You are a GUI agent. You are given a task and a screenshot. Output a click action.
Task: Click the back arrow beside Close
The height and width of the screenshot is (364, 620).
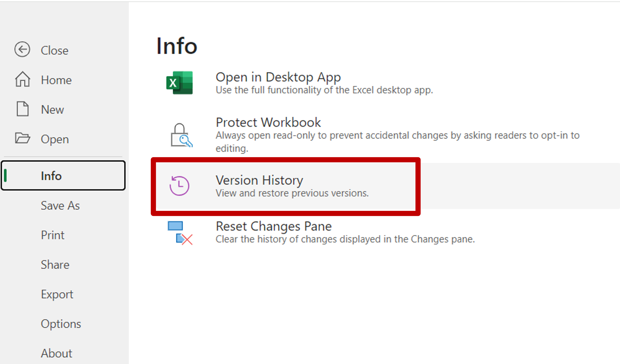click(22, 49)
